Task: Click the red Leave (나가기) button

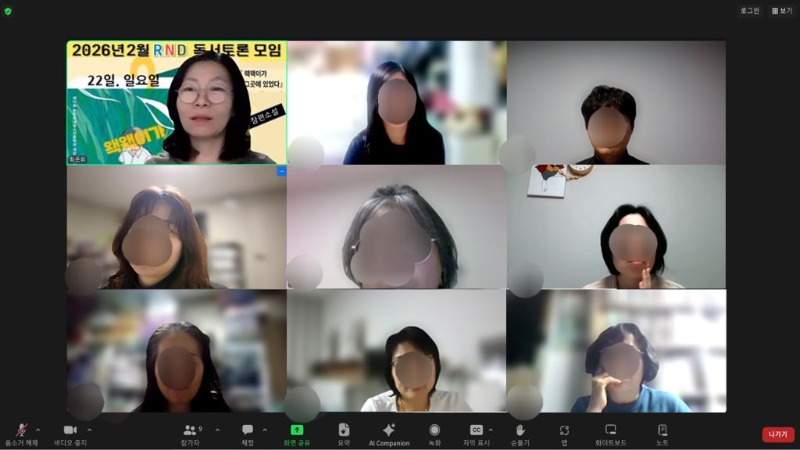Action: 778,434
